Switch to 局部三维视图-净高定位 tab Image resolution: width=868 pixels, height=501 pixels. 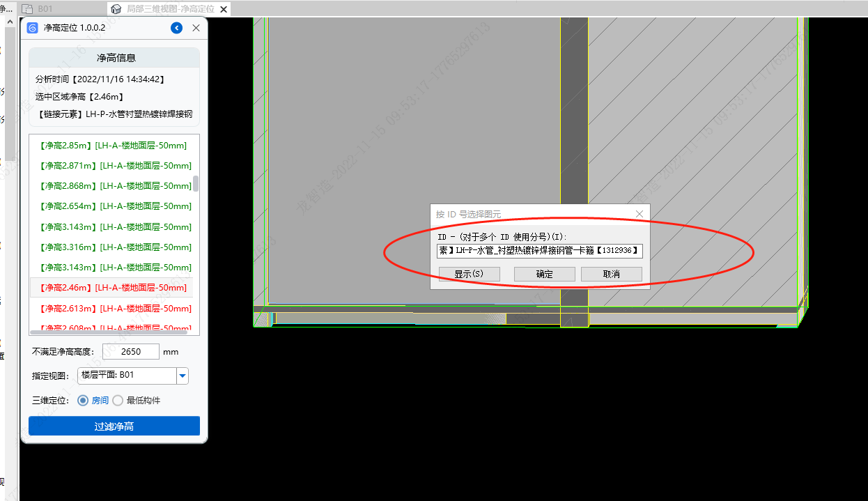[x=170, y=8]
